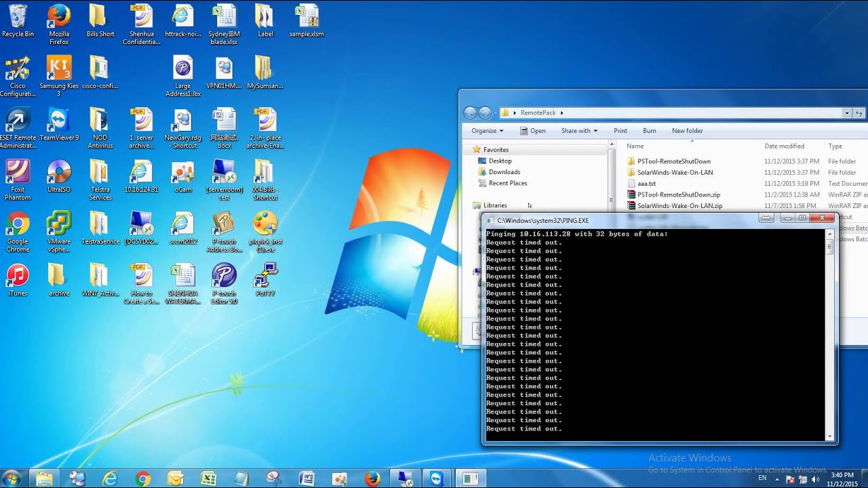The width and height of the screenshot is (868, 488).
Task: Select the PSTool-RemoteShutDown.zip file
Action: pos(678,195)
